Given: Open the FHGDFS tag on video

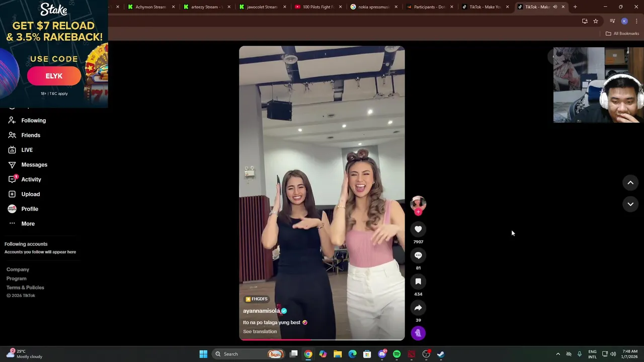Looking at the screenshot, I should tap(257, 299).
